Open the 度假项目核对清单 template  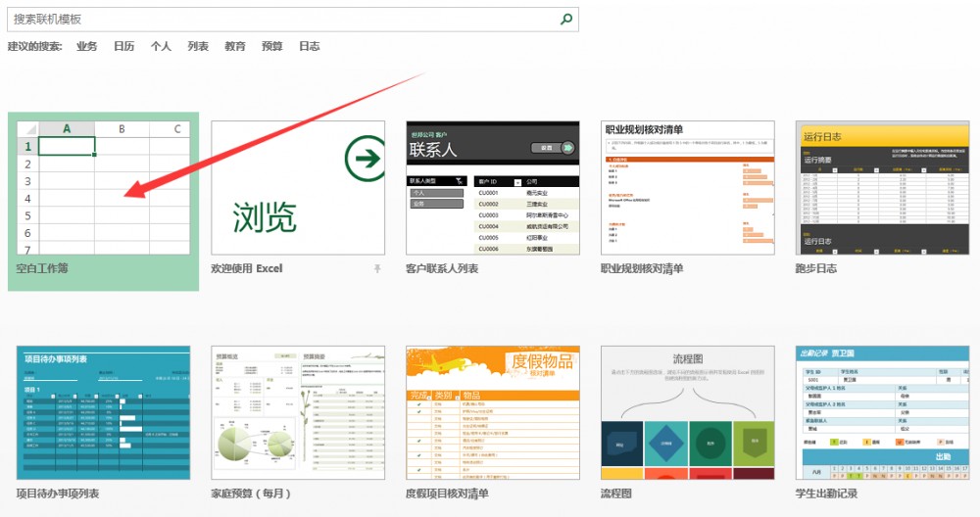point(493,412)
